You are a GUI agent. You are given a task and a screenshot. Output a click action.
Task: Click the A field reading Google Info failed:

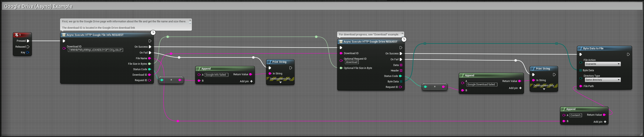[x=216, y=75]
